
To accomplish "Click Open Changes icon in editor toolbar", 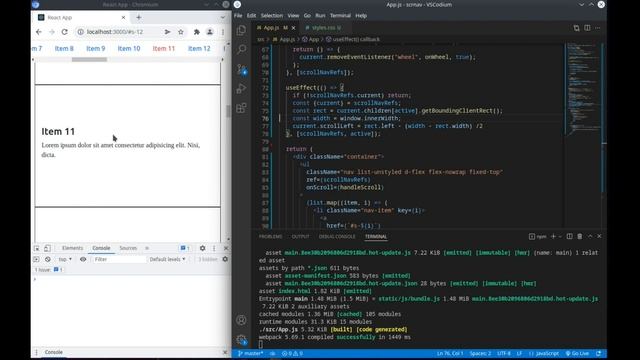I will coord(576,28).
